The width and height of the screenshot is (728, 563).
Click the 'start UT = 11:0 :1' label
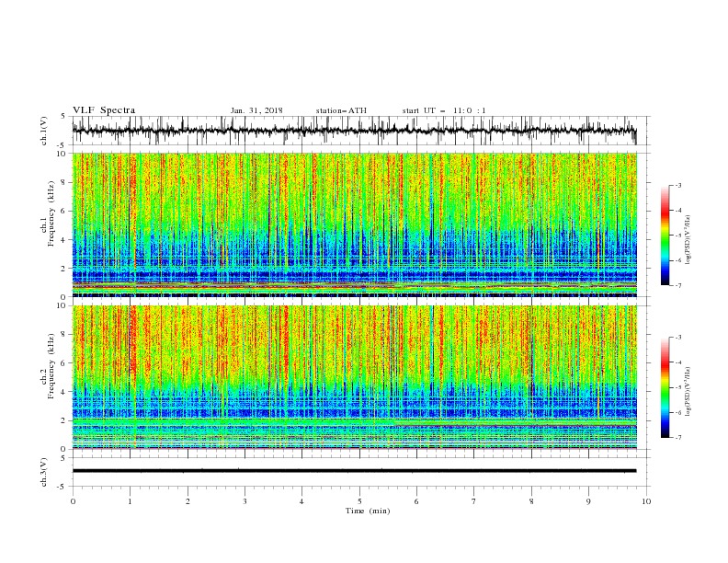[444, 110]
